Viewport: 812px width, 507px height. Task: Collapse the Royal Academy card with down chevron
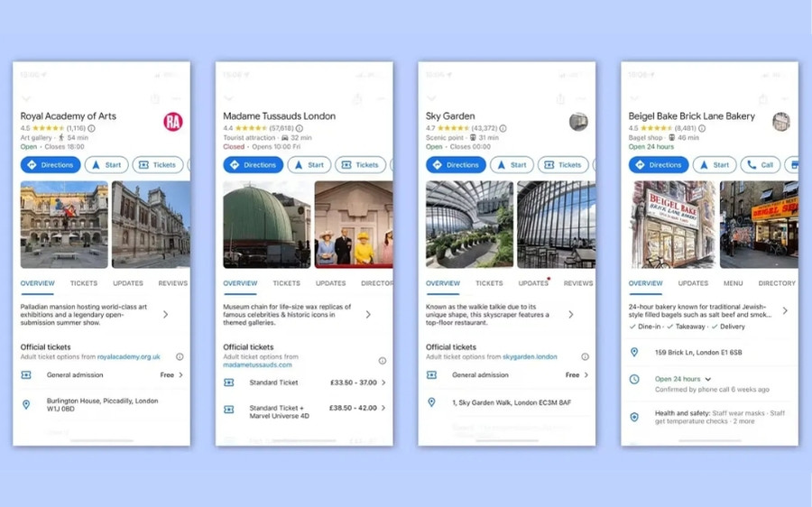26,98
